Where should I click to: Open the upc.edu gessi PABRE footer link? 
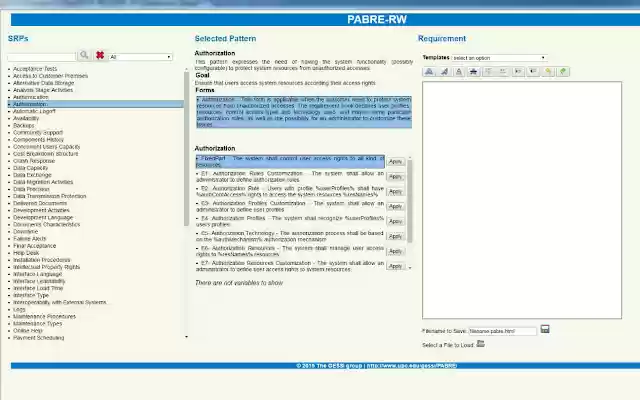click(411, 366)
